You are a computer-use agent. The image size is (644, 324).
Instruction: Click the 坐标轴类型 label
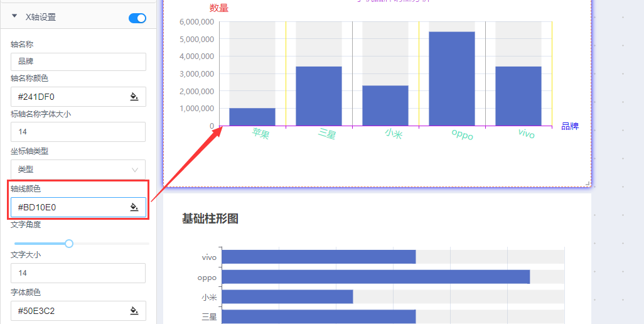[x=30, y=151]
